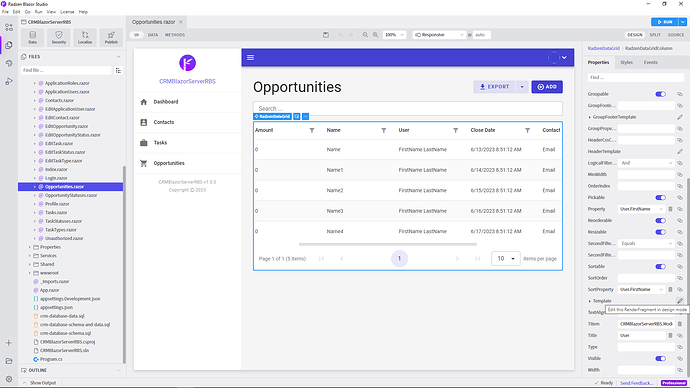The image size is (690, 388).
Task: Open the items per page dropdown
Action: click(506, 259)
